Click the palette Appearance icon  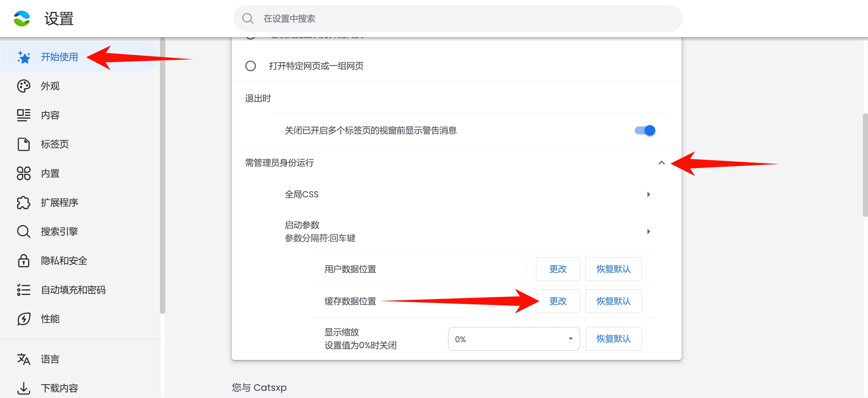coord(24,86)
